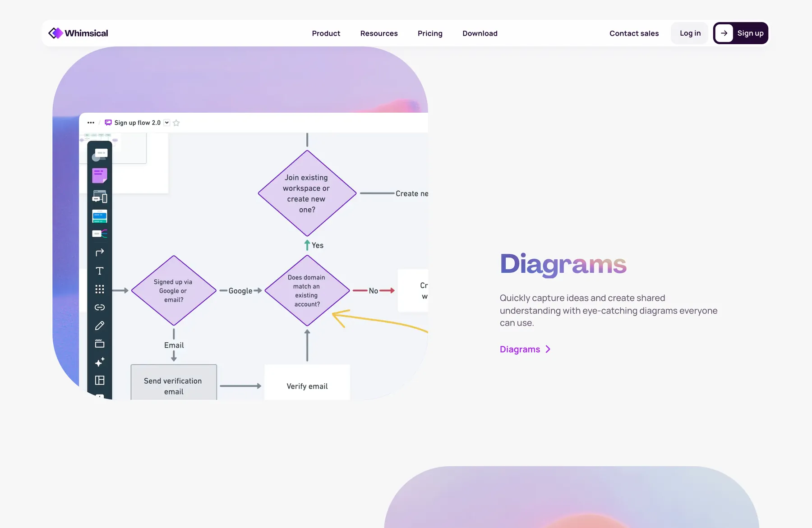Click the 'Google' connector label

click(x=240, y=291)
